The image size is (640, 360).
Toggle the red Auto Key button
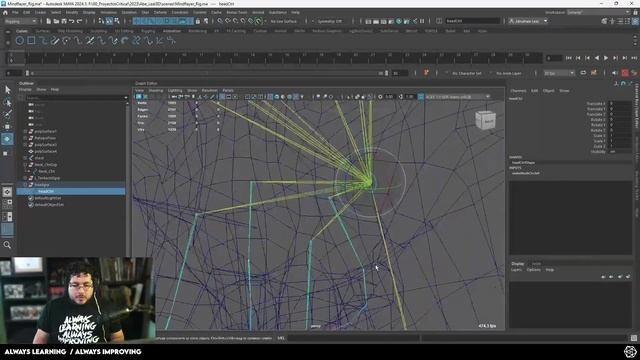(x=625, y=73)
